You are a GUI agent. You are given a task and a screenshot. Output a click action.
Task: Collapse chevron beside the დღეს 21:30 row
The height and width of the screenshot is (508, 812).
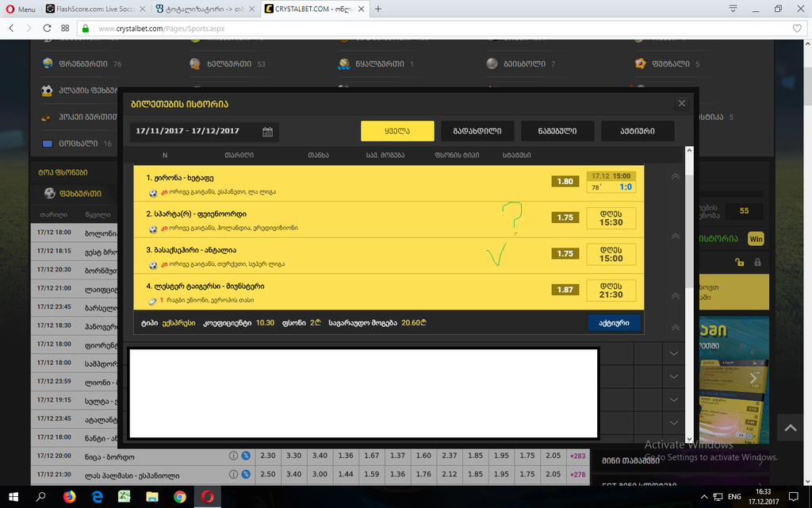tap(675, 296)
